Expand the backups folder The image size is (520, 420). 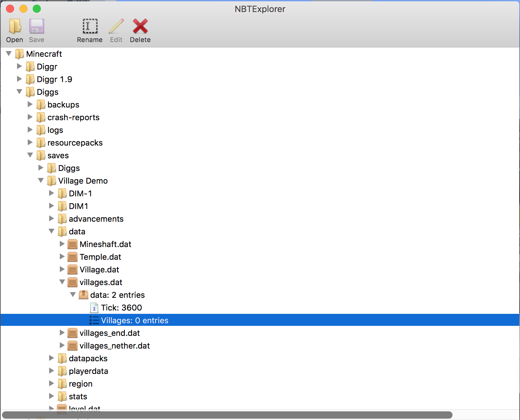(30, 104)
